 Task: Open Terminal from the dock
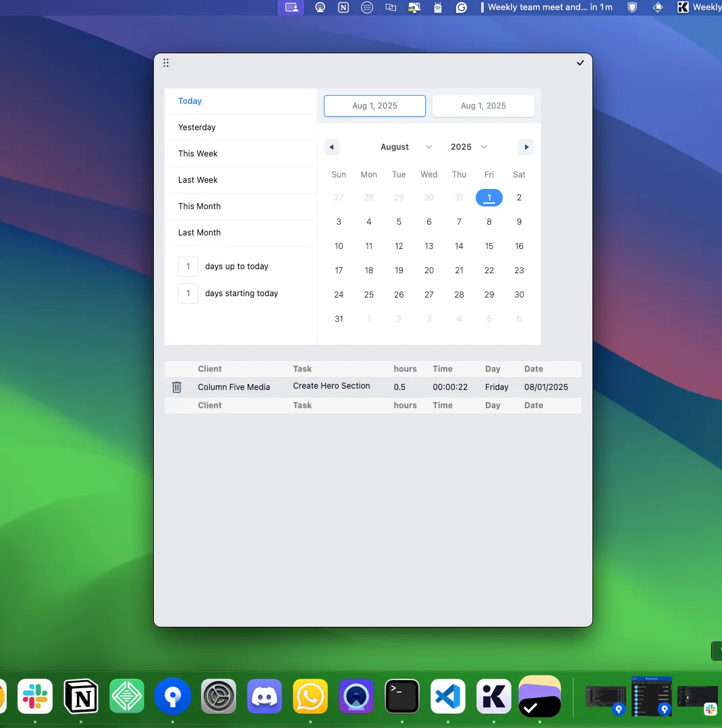(x=402, y=696)
